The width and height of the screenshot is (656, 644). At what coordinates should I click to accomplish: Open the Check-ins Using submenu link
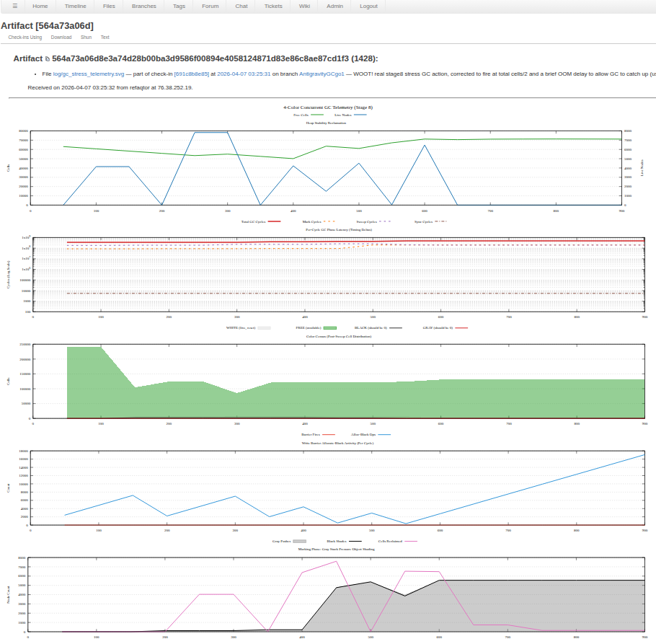point(25,37)
